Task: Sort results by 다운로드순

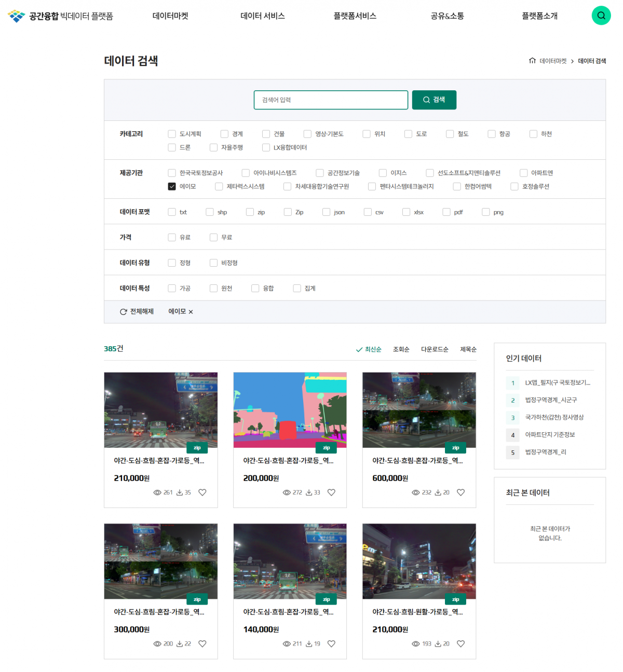Action: (435, 349)
